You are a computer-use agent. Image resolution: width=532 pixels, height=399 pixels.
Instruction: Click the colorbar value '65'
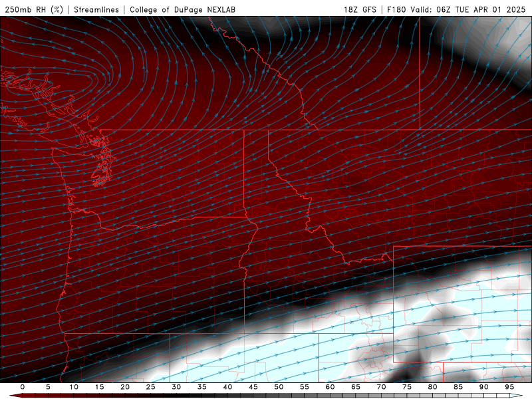pos(356,387)
